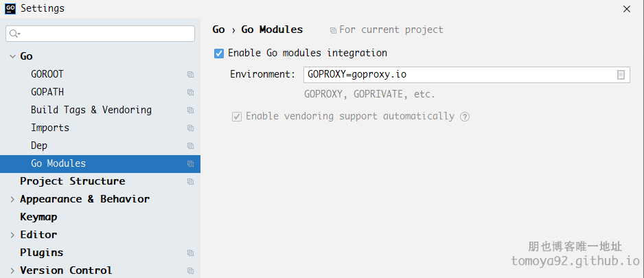The width and height of the screenshot is (644, 278).
Task: Expand the Appearance & Behavior section
Action: tap(12, 199)
